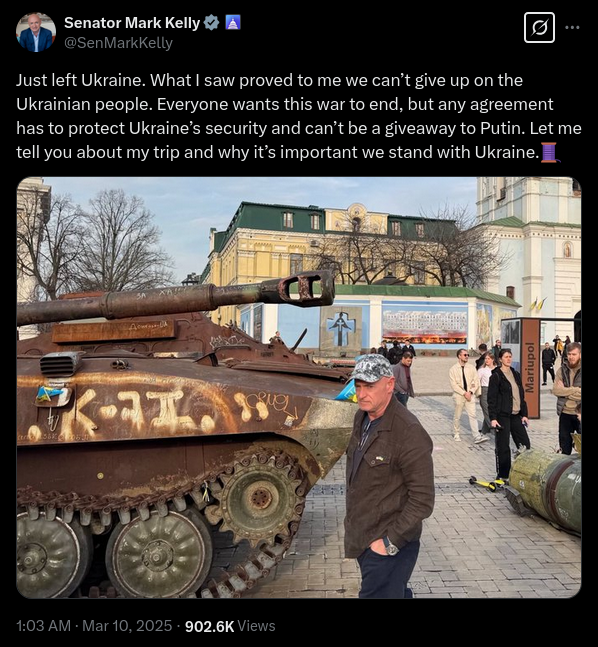Image resolution: width=598 pixels, height=647 pixels.
Task: Click the tank gun muzzle in the photo
Action: coord(305,288)
